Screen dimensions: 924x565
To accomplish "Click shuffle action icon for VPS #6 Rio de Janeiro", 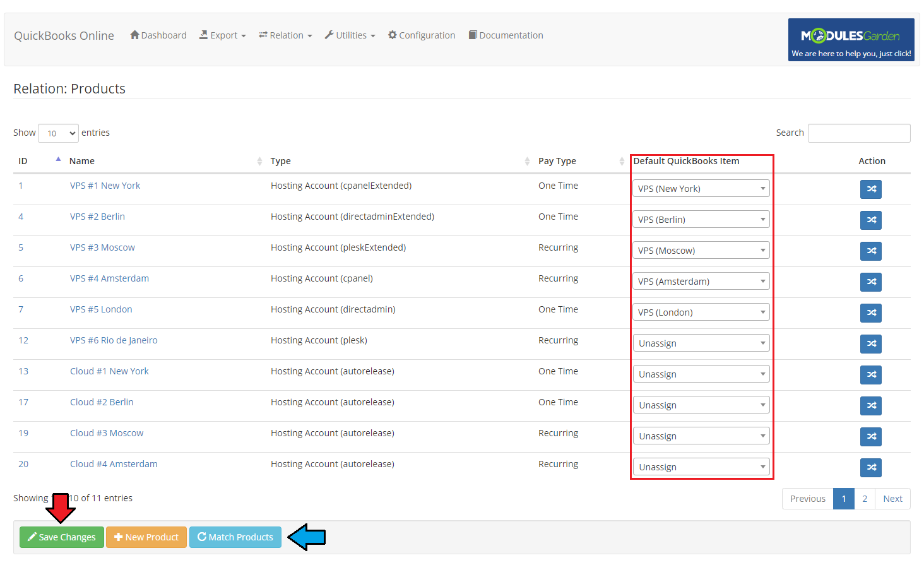I will (870, 343).
